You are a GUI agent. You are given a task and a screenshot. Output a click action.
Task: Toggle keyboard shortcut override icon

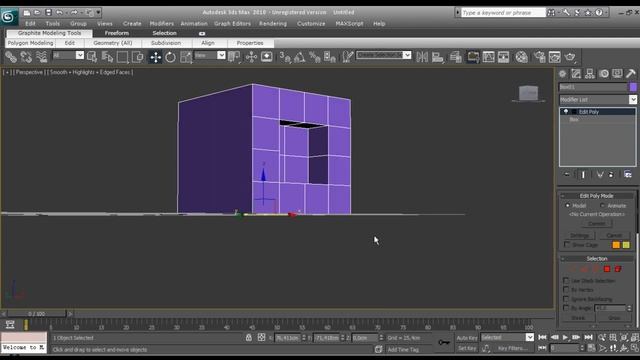(267, 57)
